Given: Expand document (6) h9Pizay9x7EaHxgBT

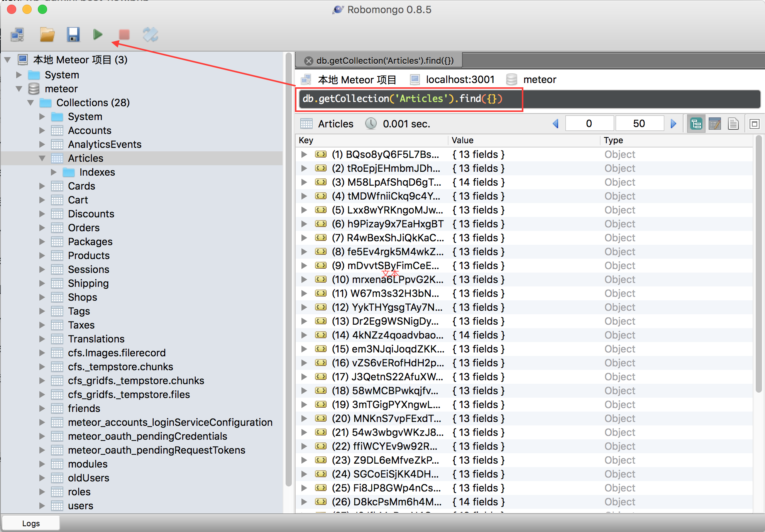Looking at the screenshot, I should [x=304, y=224].
